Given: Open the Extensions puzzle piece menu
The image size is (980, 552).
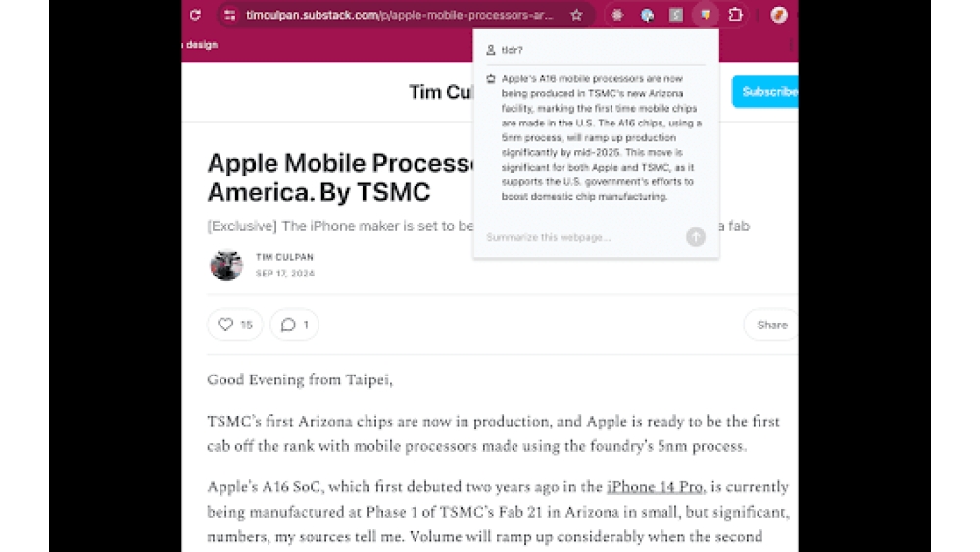Looking at the screenshot, I should click(735, 15).
